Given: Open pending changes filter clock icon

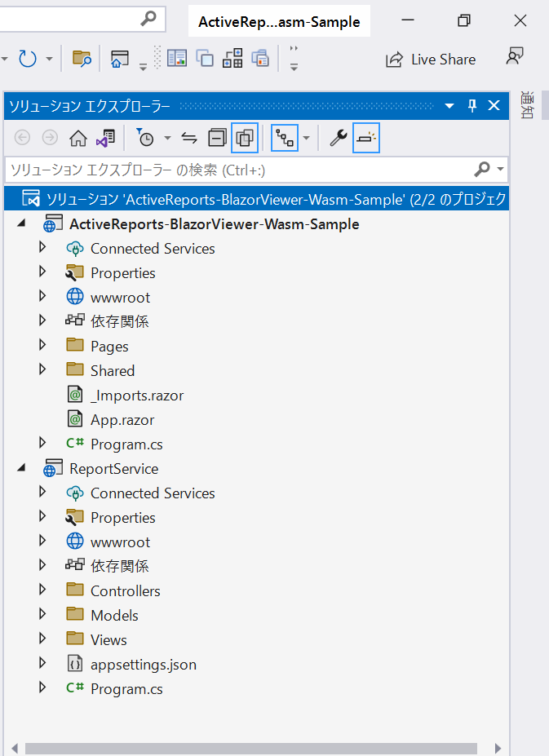Looking at the screenshot, I should (144, 138).
